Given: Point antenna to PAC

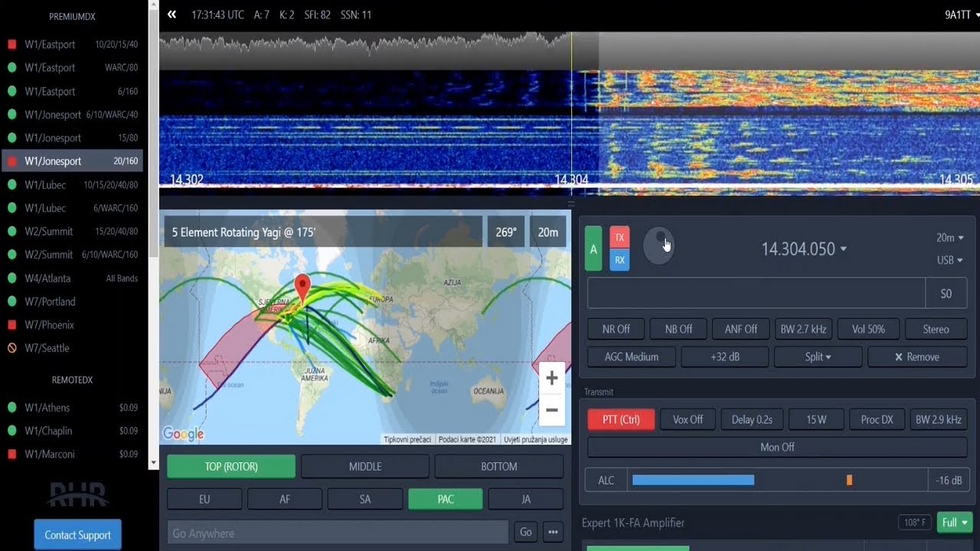Looking at the screenshot, I should pyautogui.click(x=446, y=499).
